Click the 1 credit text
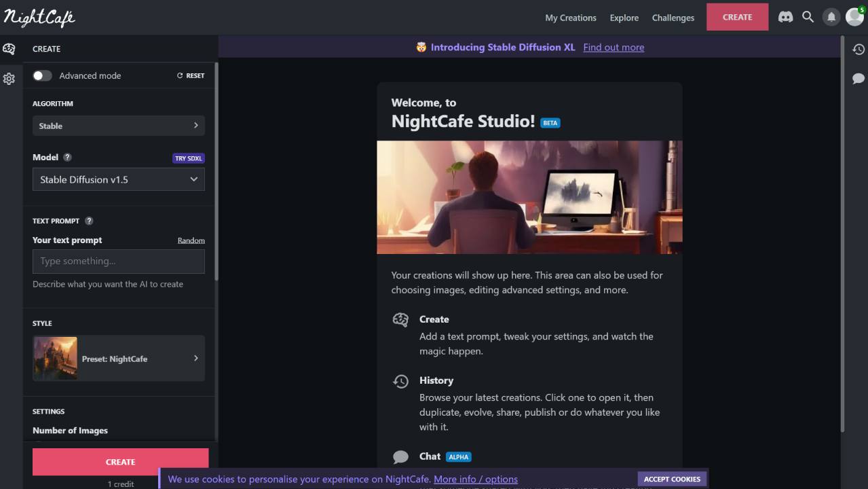 [x=121, y=484]
